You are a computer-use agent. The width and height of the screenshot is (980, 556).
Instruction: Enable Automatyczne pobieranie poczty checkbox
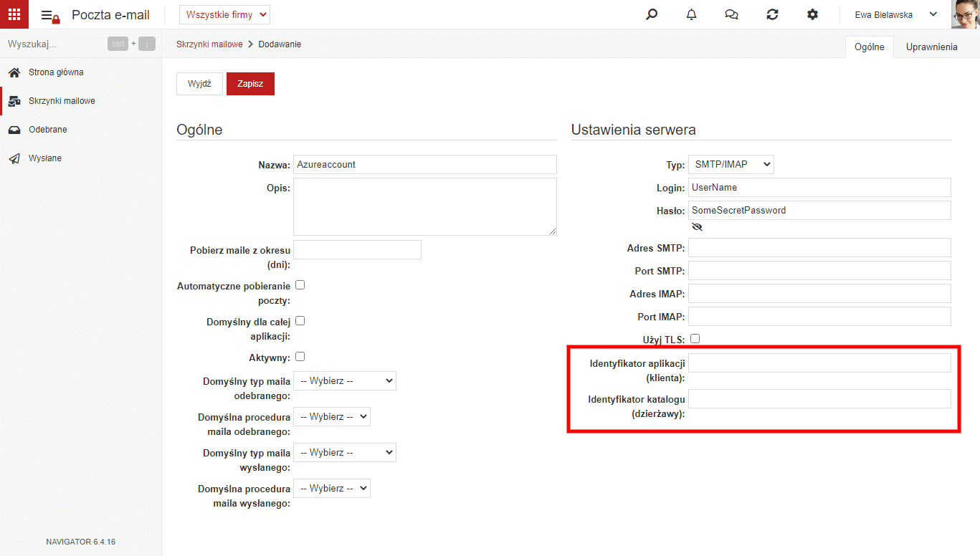(300, 285)
